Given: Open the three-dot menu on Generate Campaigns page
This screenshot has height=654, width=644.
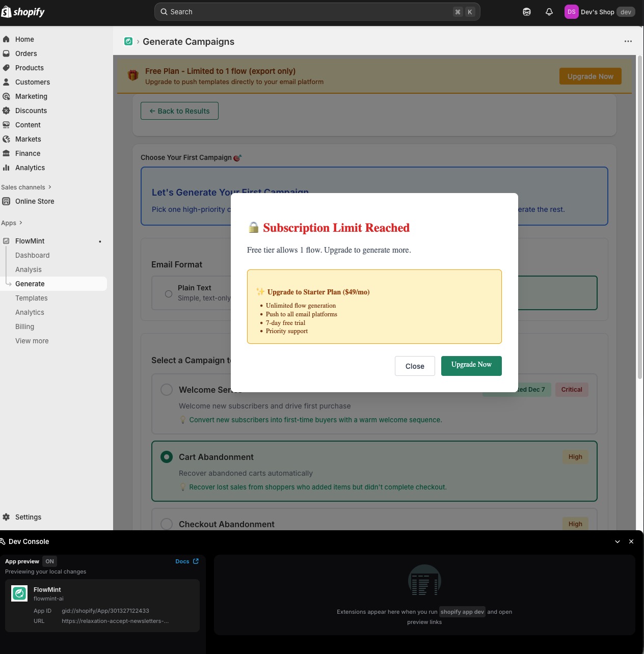Looking at the screenshot, I should (x=628, y=41).
